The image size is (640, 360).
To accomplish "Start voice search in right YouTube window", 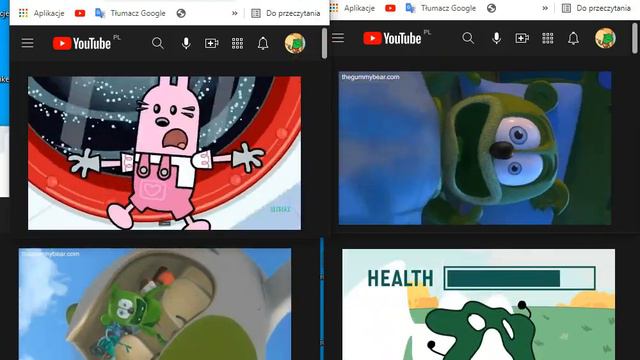I will 496,38.
